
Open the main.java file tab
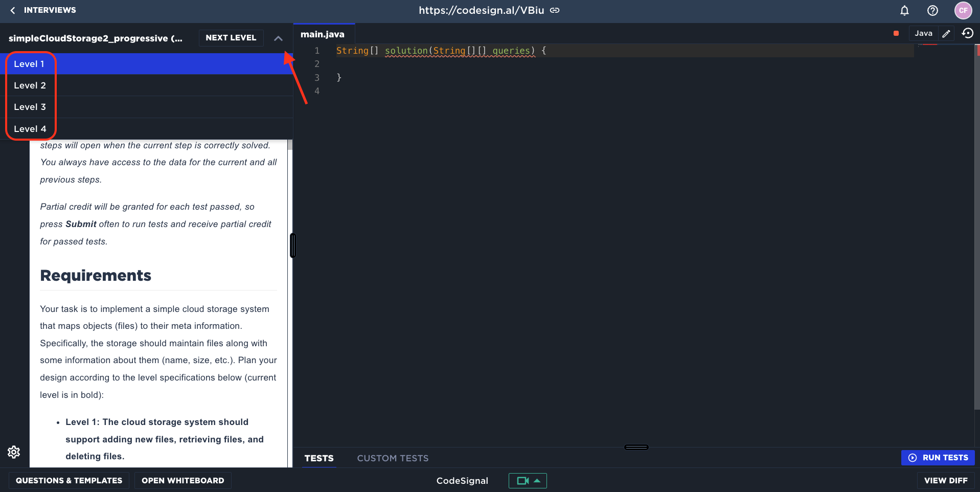click(x=323, y=34)
